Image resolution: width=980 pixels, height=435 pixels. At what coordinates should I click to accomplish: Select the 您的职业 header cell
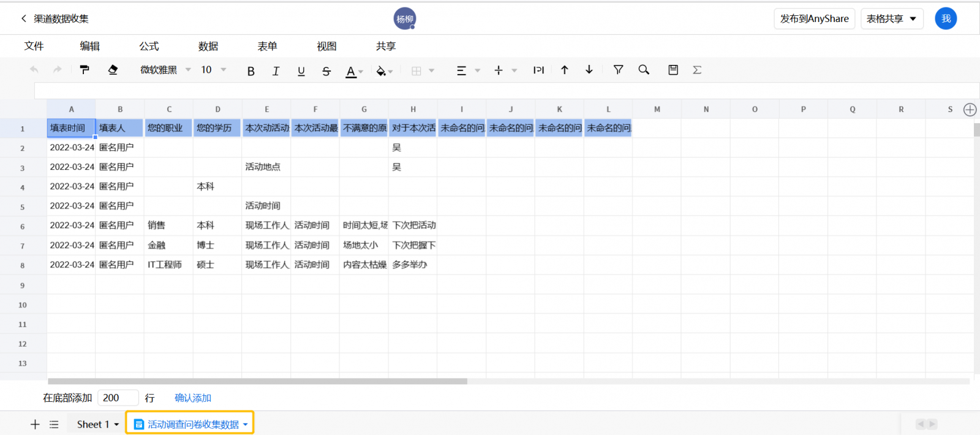click(169, 128)
